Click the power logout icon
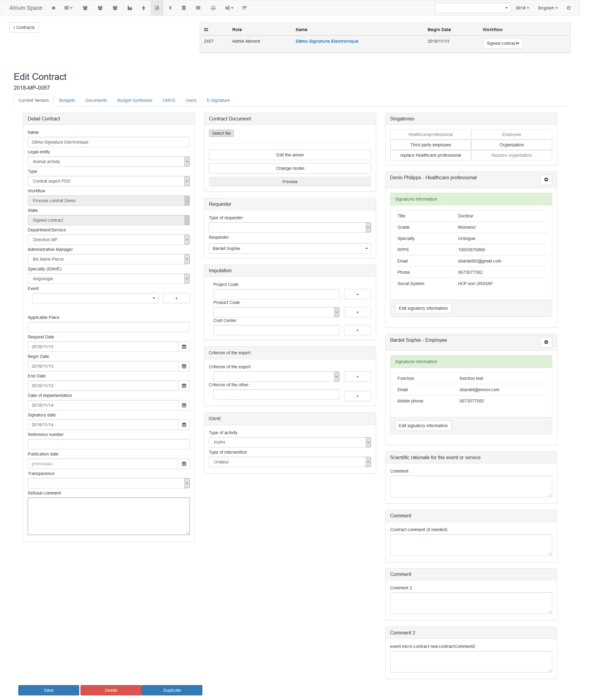Viewport: 598px width, 700px height. [569, 8]
